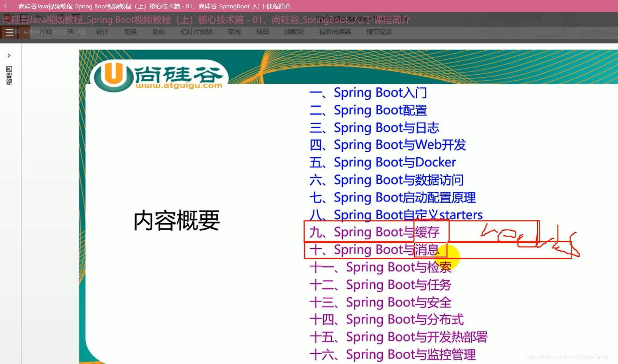
Task: Open the 福昕阅读器 ribbon tab
Action: coord(335,32)
